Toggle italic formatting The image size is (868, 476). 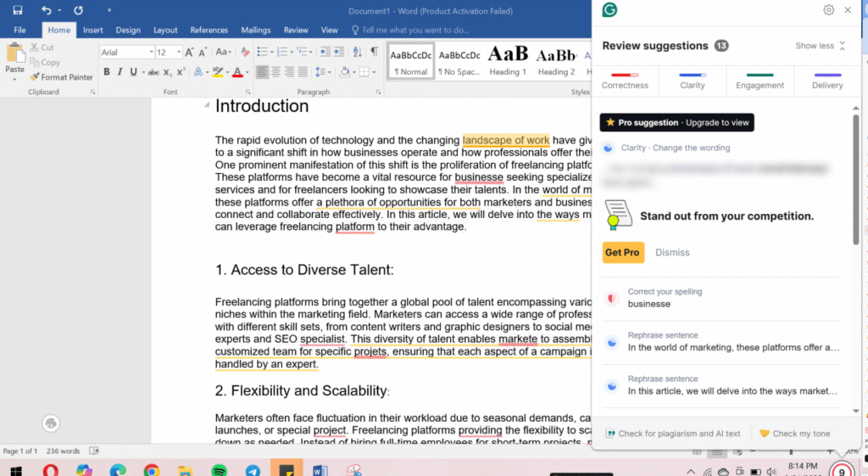coord(120,72)
